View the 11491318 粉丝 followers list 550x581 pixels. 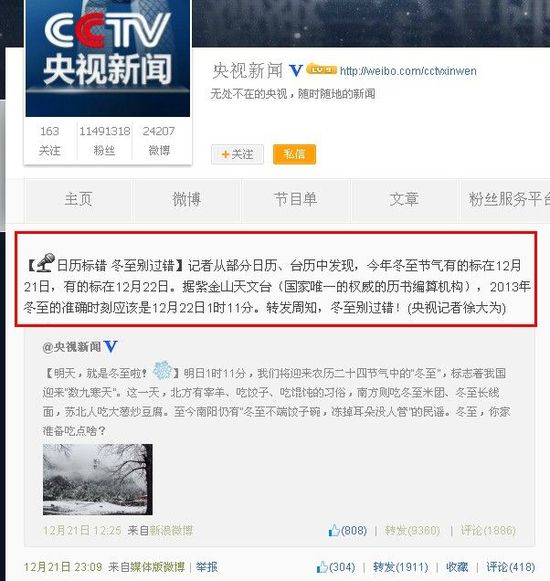click(x=105, y=141)
